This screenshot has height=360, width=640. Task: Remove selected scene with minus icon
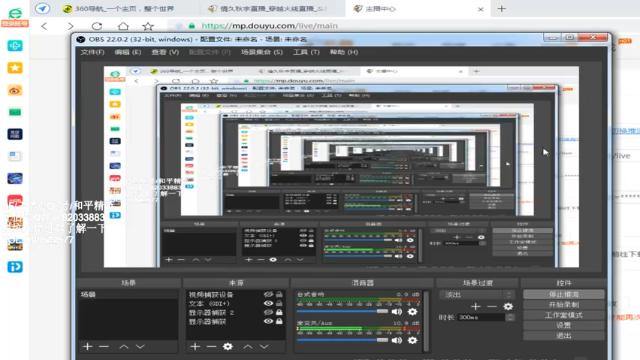(104, 347)
